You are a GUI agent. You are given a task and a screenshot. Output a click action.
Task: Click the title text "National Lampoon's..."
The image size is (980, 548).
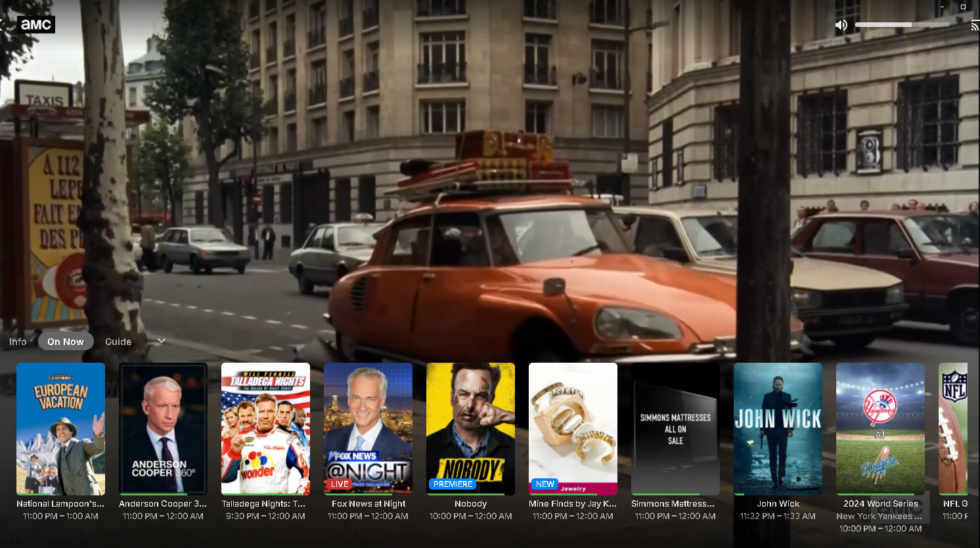click(x=60, y=504)
